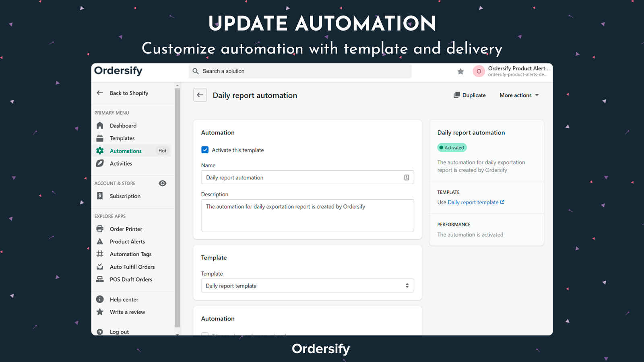Click Back to Shopify
Image resolution: width=644 pixels, height=362 pixels.
(x=129, y=93)
